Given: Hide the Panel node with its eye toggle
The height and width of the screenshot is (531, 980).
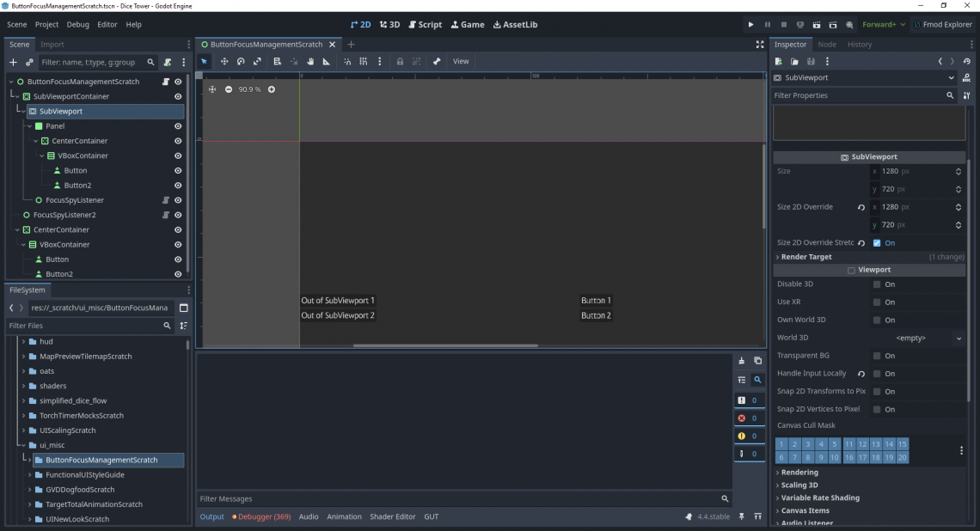Looking at the screenshot, I should pyautogui.click(x=178, y=126).
